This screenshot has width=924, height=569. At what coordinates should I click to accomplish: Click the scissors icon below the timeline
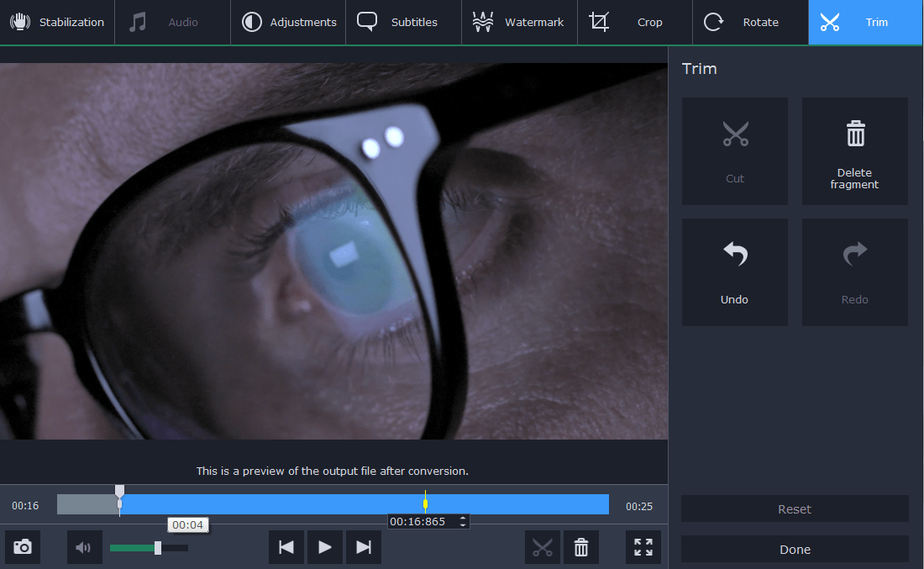pyautogui.click(x=543, y=547)
